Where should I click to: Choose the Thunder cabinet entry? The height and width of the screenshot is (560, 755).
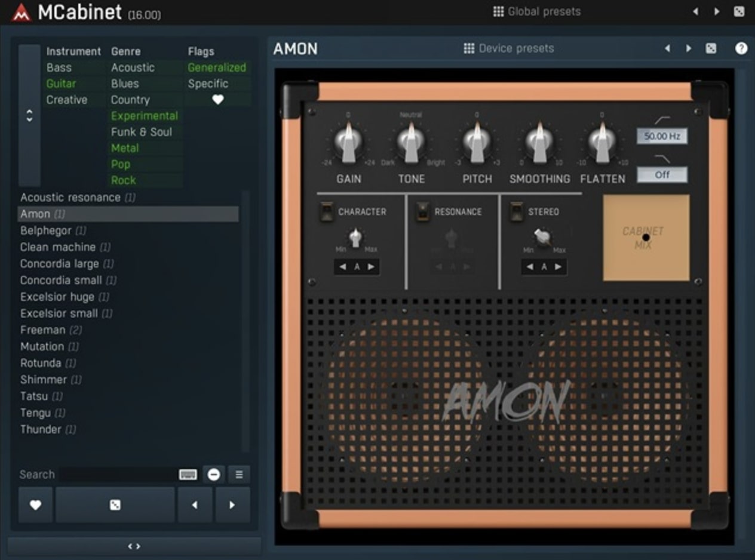tap(128, 429)
